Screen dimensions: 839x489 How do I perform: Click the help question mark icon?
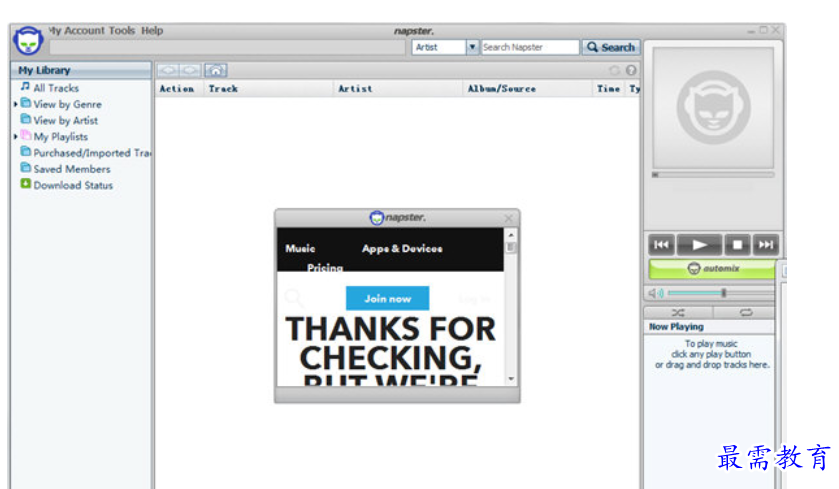(x=631, y=70)
